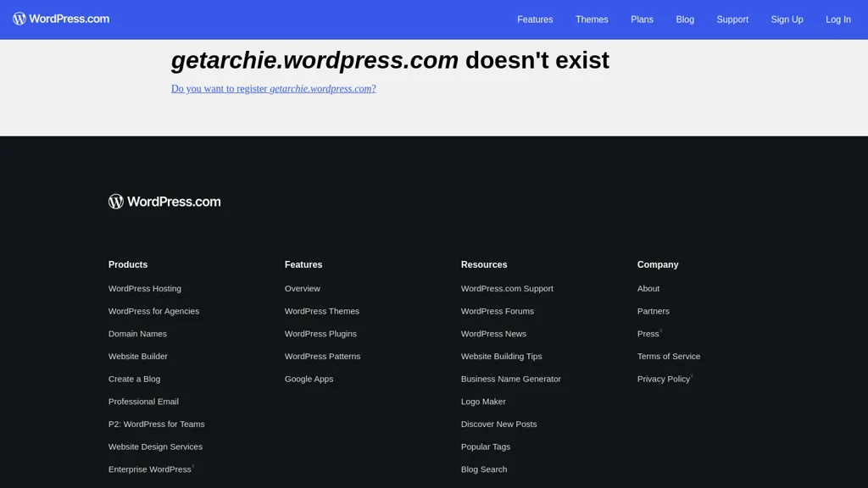Screen dimensions: 868x488
Task: Open the Features menu in header
Action: point(535,19)
